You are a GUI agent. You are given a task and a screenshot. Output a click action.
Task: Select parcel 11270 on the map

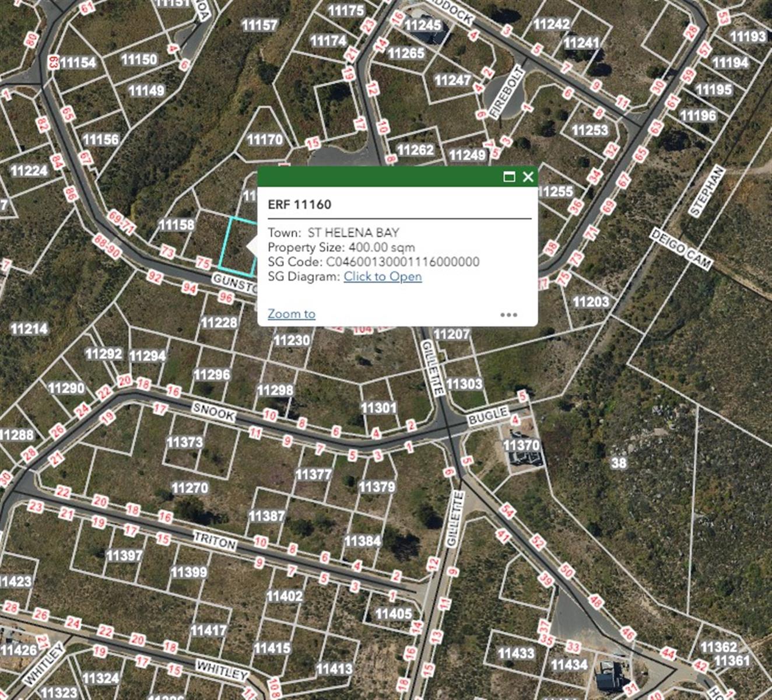[x=190, y=488]
